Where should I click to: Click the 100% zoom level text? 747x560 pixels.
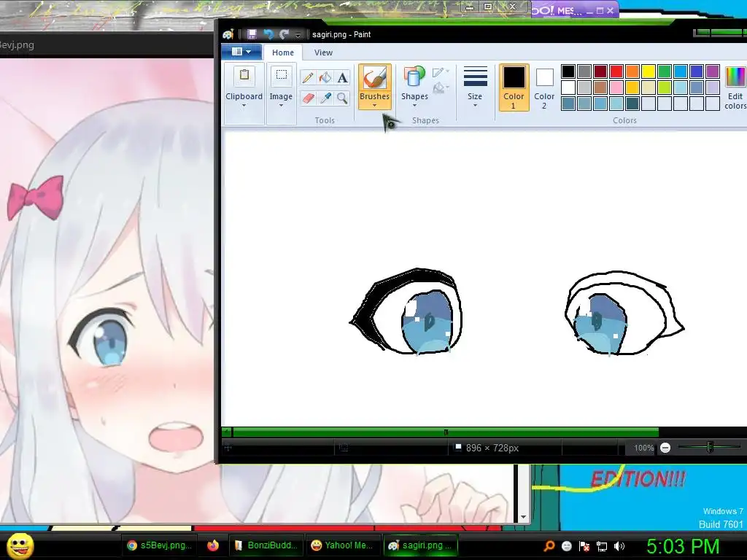coord(643,448)
